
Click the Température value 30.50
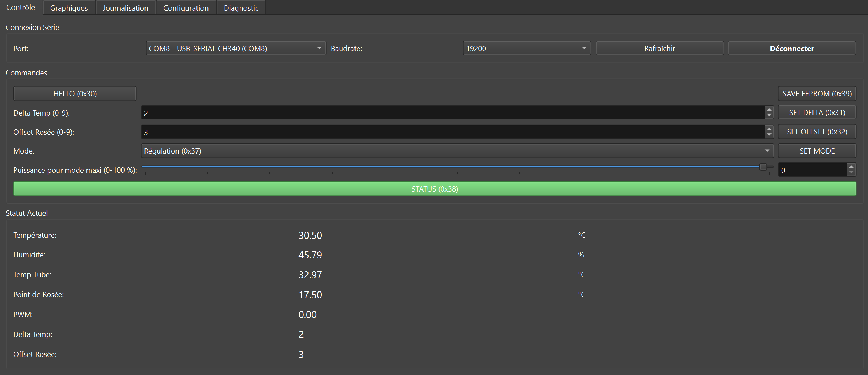(x=310, y=235)
